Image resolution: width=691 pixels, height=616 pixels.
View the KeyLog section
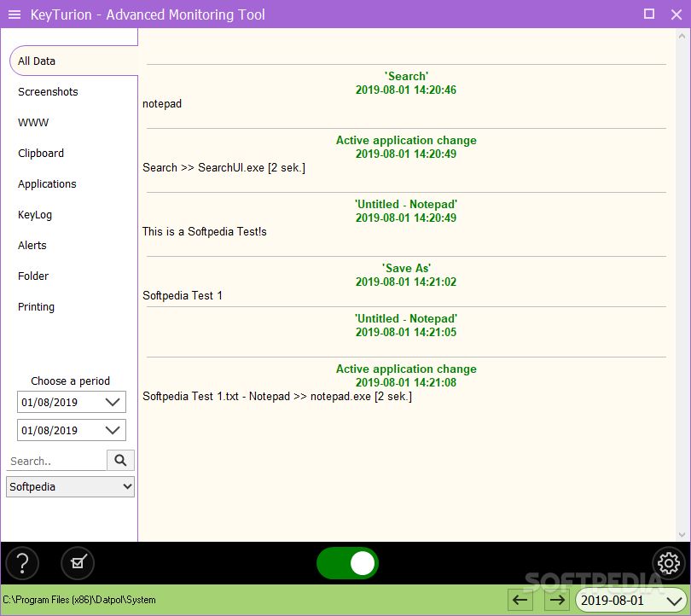(35, 215)
